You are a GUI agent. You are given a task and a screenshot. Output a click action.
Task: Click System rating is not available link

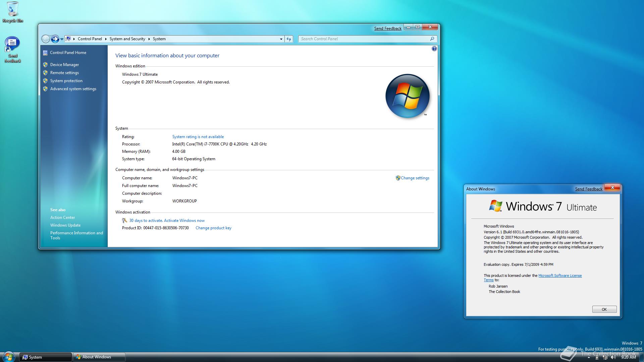point(198,137)
